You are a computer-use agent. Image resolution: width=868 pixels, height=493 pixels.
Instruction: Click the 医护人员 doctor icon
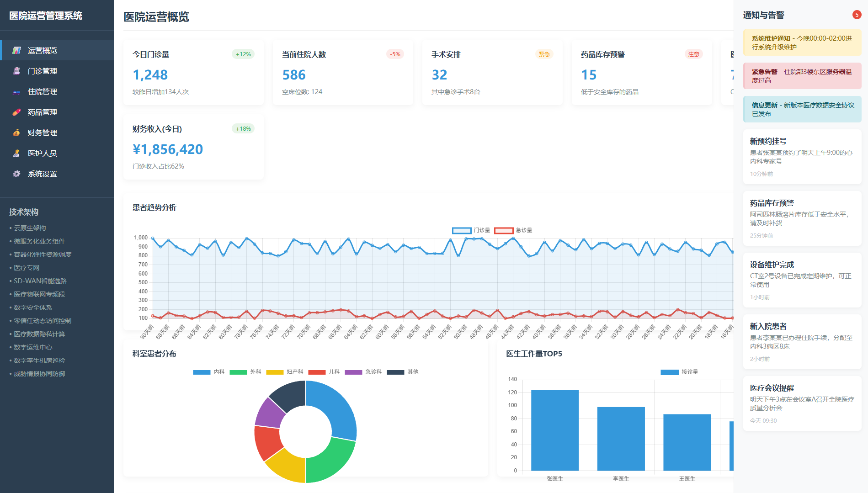coord(16,153)
